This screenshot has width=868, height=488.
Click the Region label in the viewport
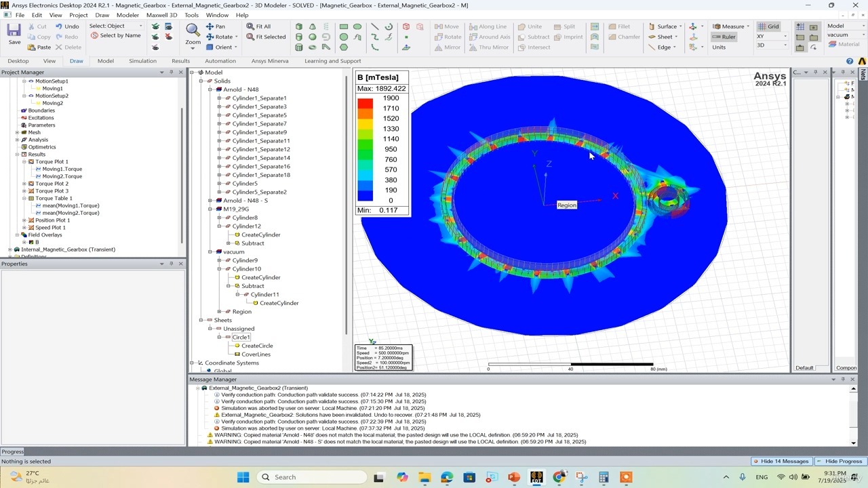coord(567,205)
